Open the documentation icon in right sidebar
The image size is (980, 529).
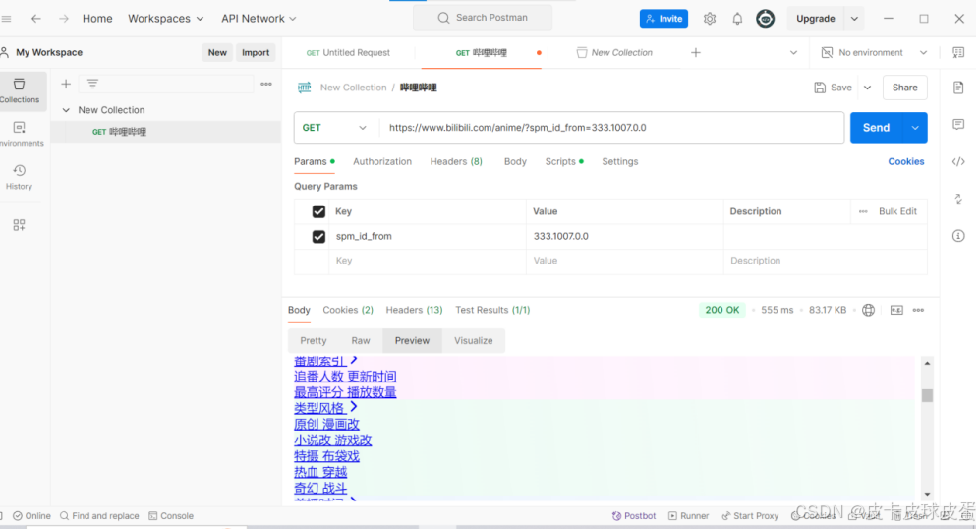pos(958,88)
